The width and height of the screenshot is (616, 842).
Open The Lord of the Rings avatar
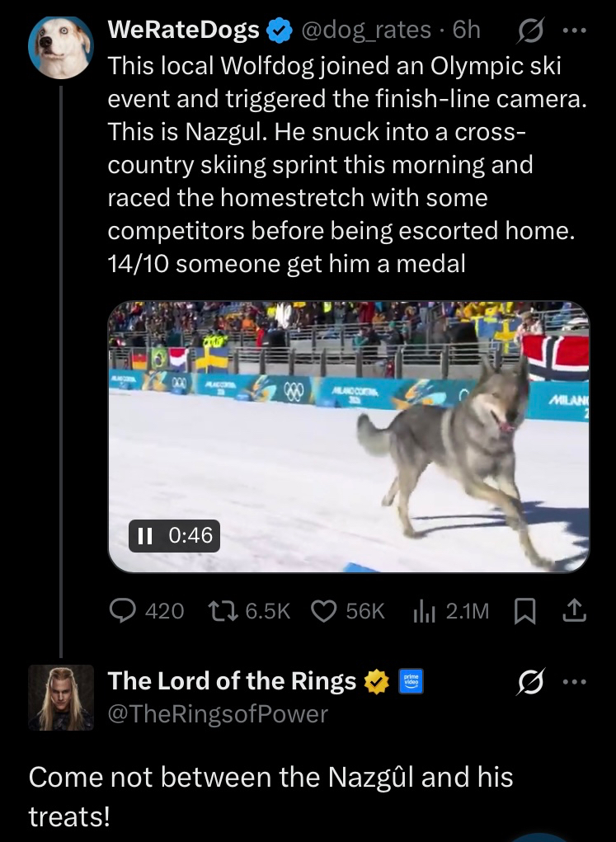[x=60, y=697]
